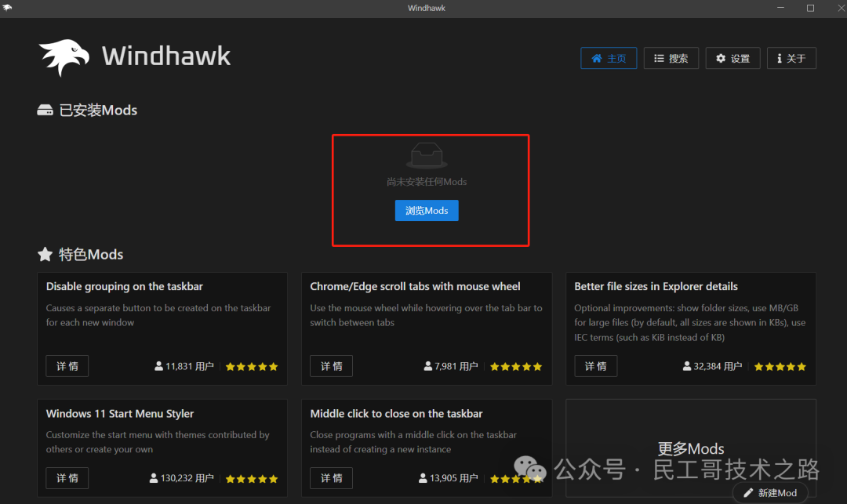Click the user icon beside 130,232 用户
Screen dimensions: 847x504
coord(154,478)
